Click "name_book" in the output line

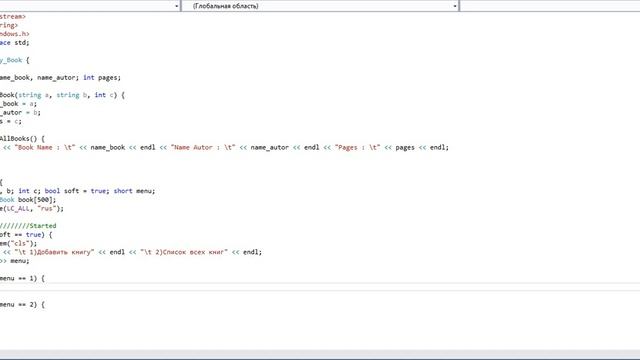(x=108, y=147)
